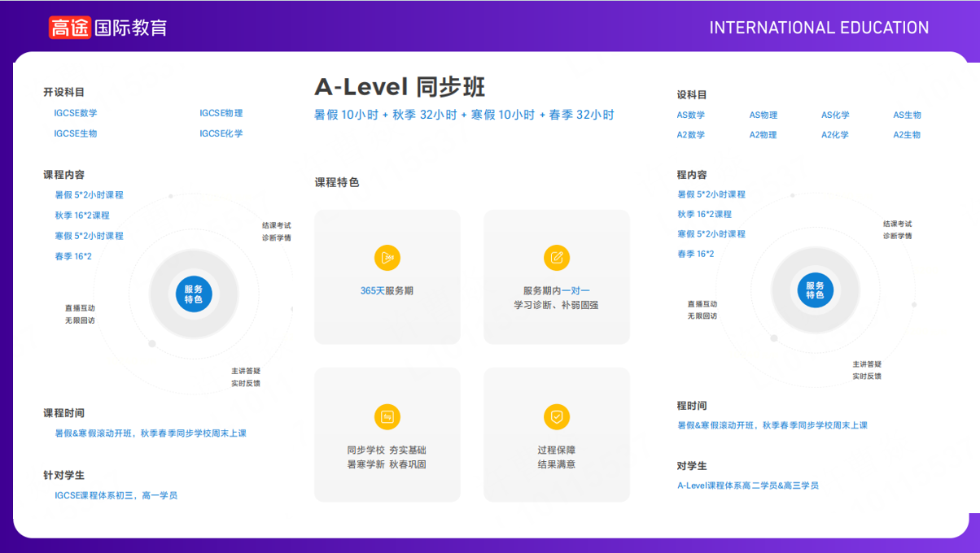Screen dimensions: 980x553
Task: Click IGCSE课程体系初三，高一学员 text
Action: coord(116,494)
